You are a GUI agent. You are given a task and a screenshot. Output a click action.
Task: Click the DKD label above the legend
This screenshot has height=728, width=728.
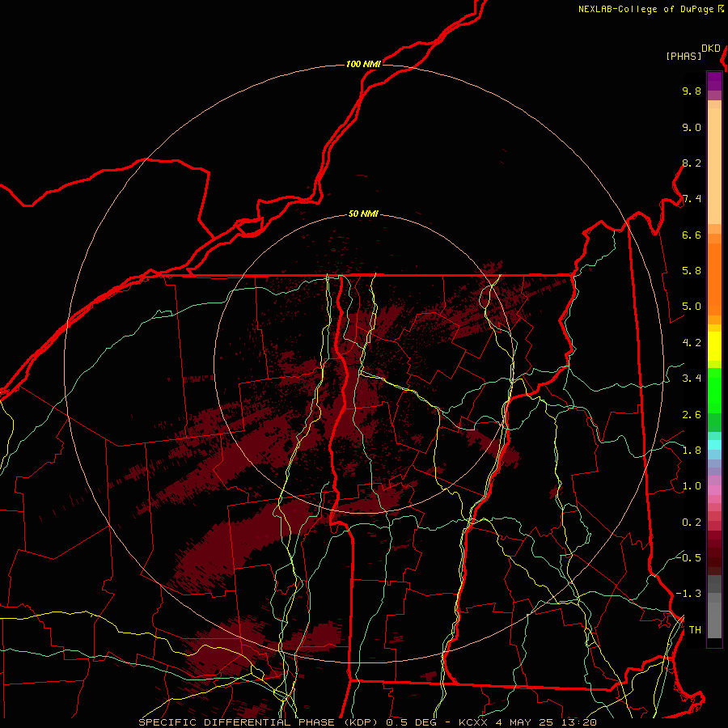[711, 49]
